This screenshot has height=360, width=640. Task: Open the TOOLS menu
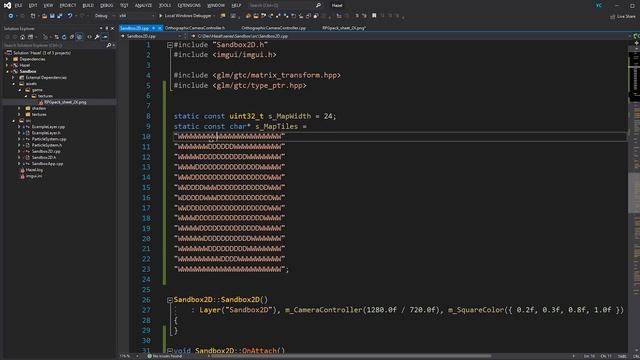pyautogui.click(x=165, y=5)
